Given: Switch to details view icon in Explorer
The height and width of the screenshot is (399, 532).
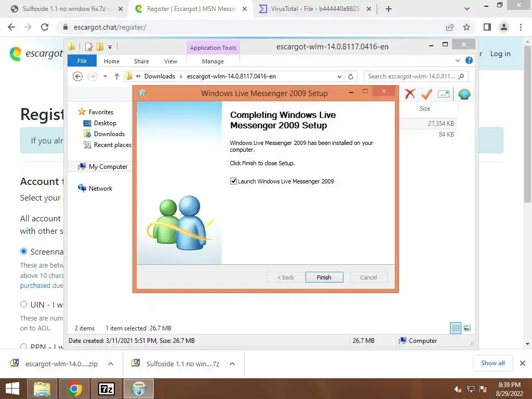Looking at the screenshot, I should click(x=456, y=328).
